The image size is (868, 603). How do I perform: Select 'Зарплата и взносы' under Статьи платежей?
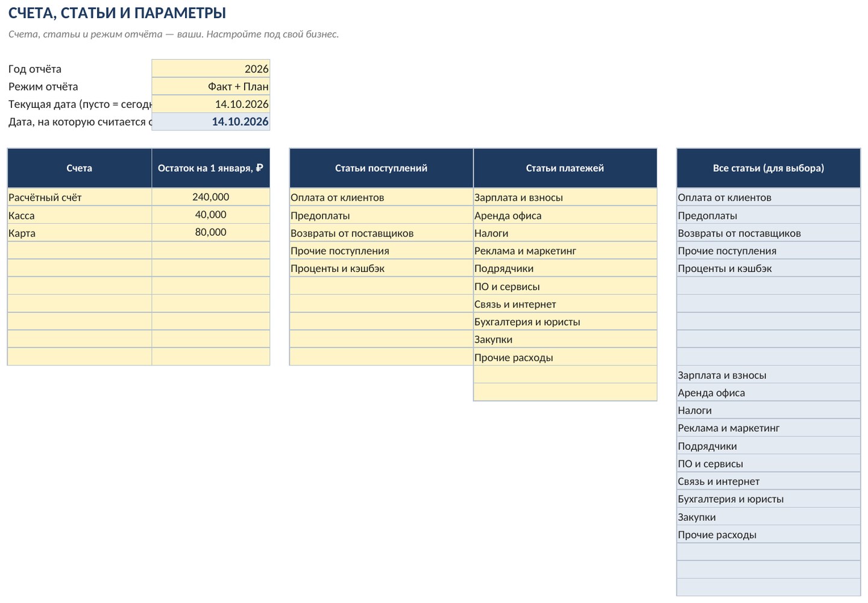click(565, 197)
